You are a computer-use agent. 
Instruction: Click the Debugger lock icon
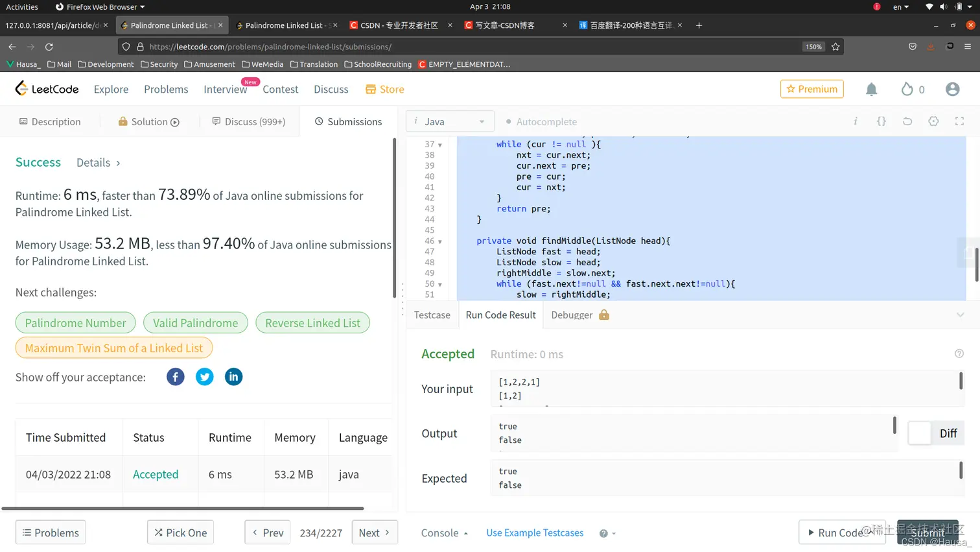(x=604, y=315)
